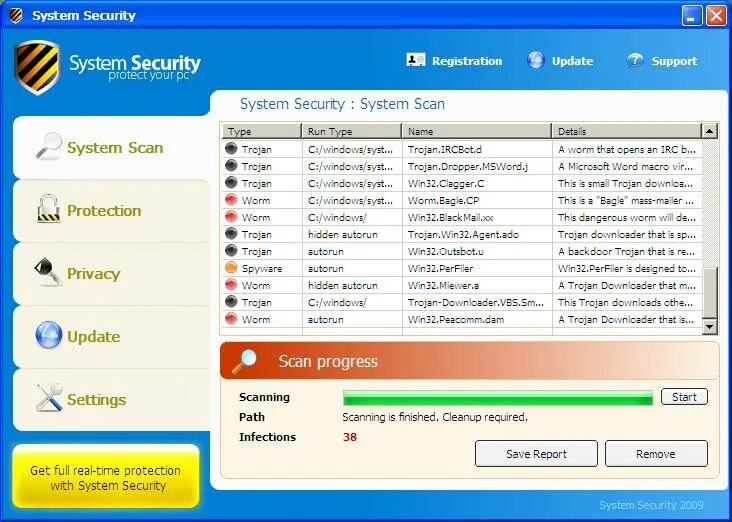This screenshot has width=732, height=522.
Task: Sort by the Run Type column header
Action: pos(352,131)
